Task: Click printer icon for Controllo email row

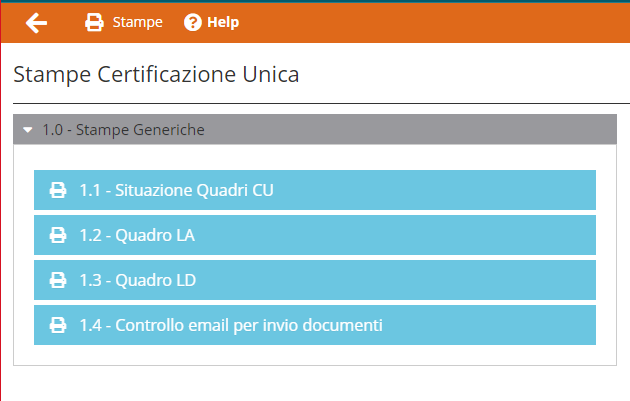Action: (58, 325)
